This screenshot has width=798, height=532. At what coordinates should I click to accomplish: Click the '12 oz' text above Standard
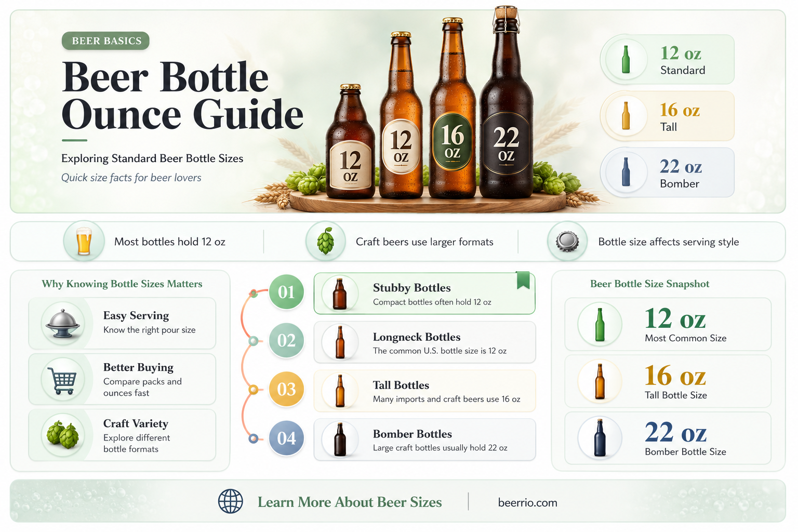tap(681, 53)
